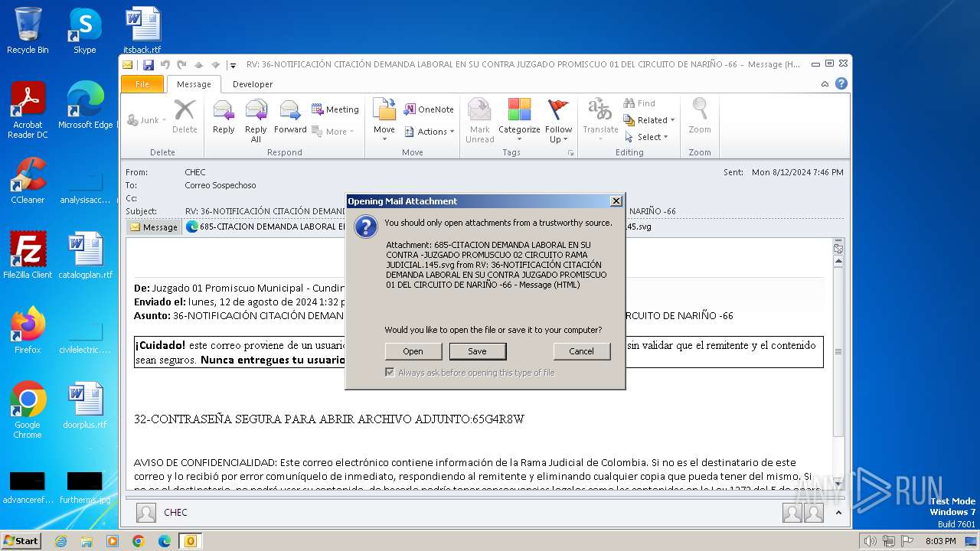Open Firefox desktop icon

28,331
